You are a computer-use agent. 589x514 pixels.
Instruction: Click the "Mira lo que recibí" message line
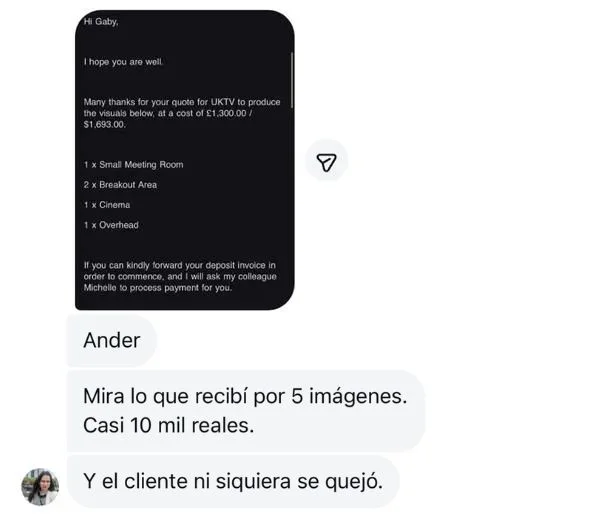click(x=245, y=396)
